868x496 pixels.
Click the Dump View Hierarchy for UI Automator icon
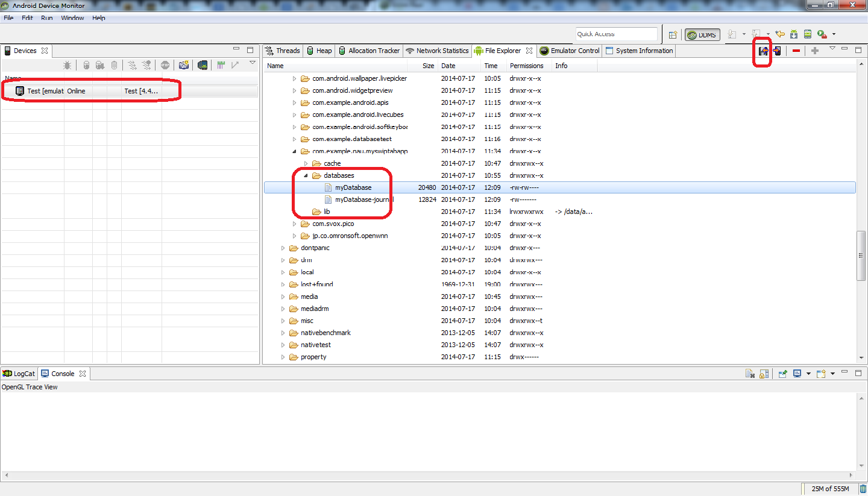click(x=203, y=65)
